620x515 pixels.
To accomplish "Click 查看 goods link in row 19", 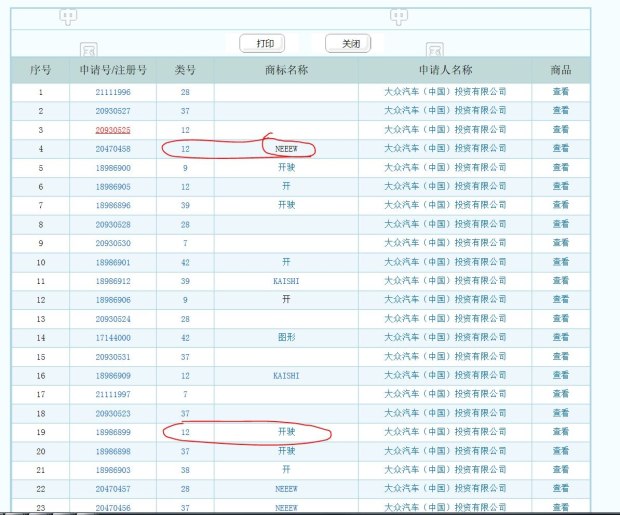I will 561,432.
